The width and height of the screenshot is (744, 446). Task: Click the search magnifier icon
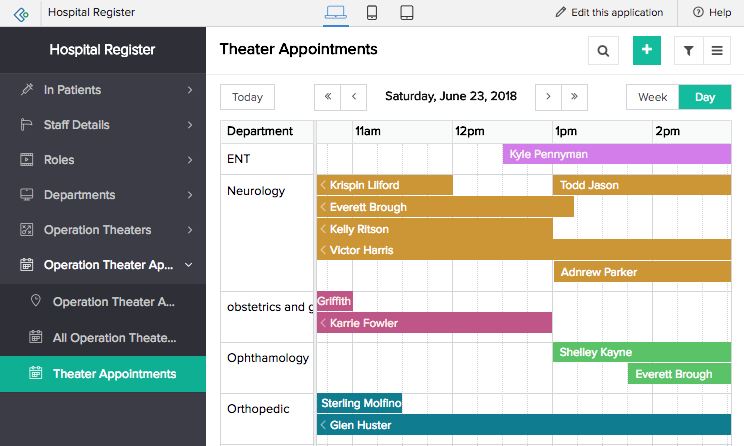click(603, 50)
